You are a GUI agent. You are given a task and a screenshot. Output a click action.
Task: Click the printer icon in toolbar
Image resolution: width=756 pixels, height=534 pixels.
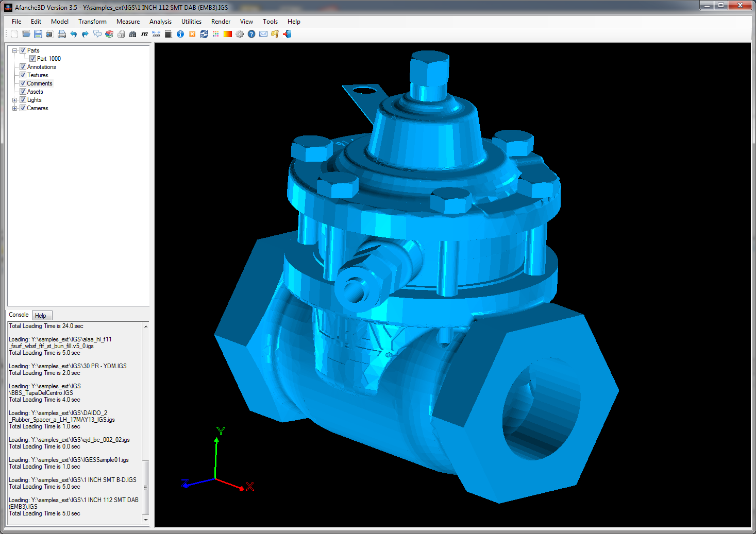[x=62, y=34]
